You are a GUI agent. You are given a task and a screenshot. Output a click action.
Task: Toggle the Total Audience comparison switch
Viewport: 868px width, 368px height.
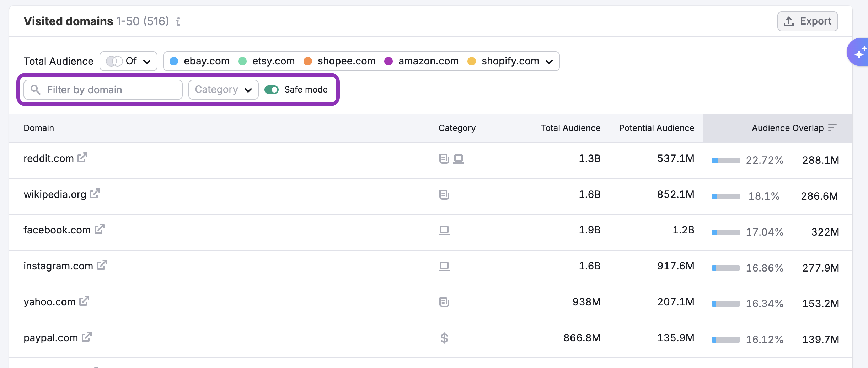[x=114, y=61]
